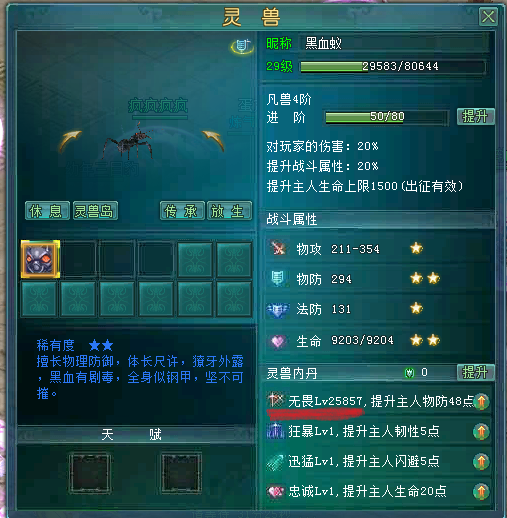Upgrade the 忠诚 skill with arrow icon
Screen dimensions: 507x518
[481, 492]
